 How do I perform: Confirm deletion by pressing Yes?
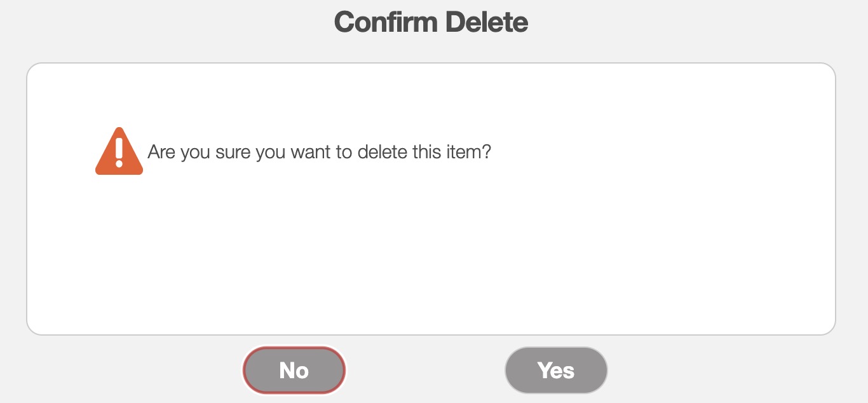(556, 370)
